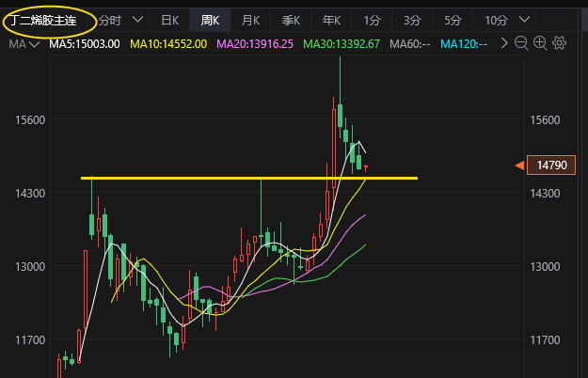Viewport: 588px width, 378px height.
Task: Switch to the 日K daily chart tab
Action: tap(169, 21)
